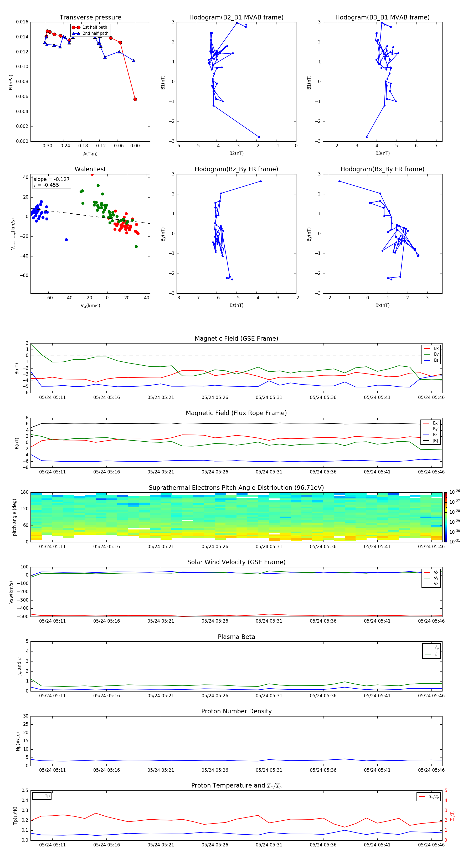Click the Hodogram(Bz_By FR frame) title
Screen dimensions: 473x868
point(236,169)
